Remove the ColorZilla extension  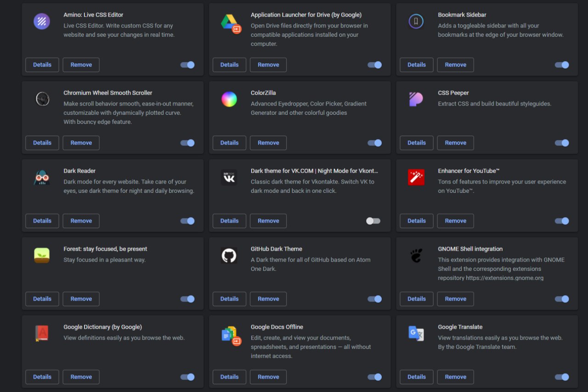[268, 143]
